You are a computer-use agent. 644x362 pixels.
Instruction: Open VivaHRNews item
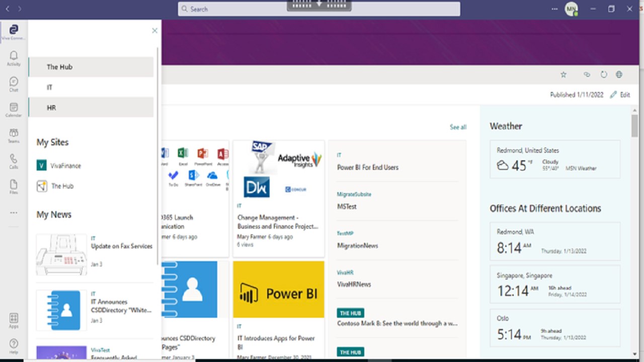click(x=354, y=284)
